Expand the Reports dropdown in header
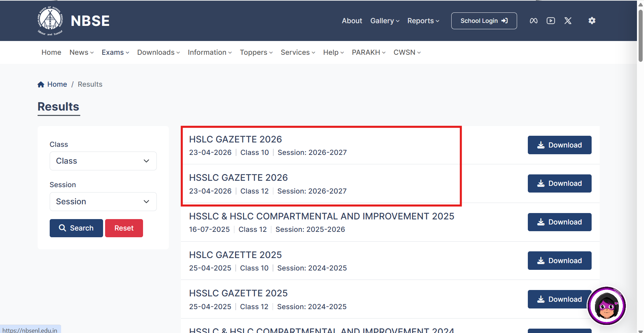 click(x=423, y=21)
